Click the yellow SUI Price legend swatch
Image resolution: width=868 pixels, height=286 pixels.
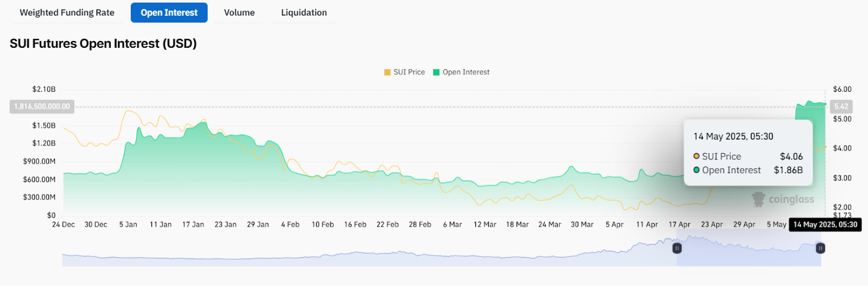387,72
